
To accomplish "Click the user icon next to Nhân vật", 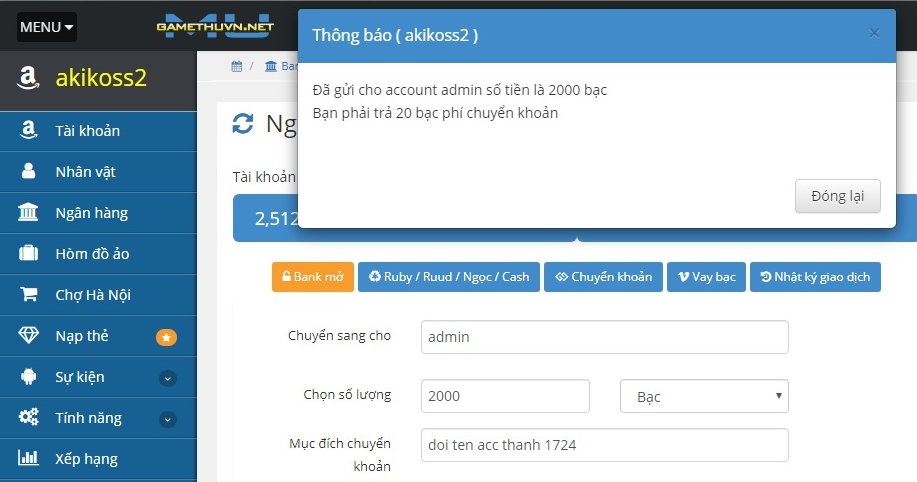I will tap(28, 172).
